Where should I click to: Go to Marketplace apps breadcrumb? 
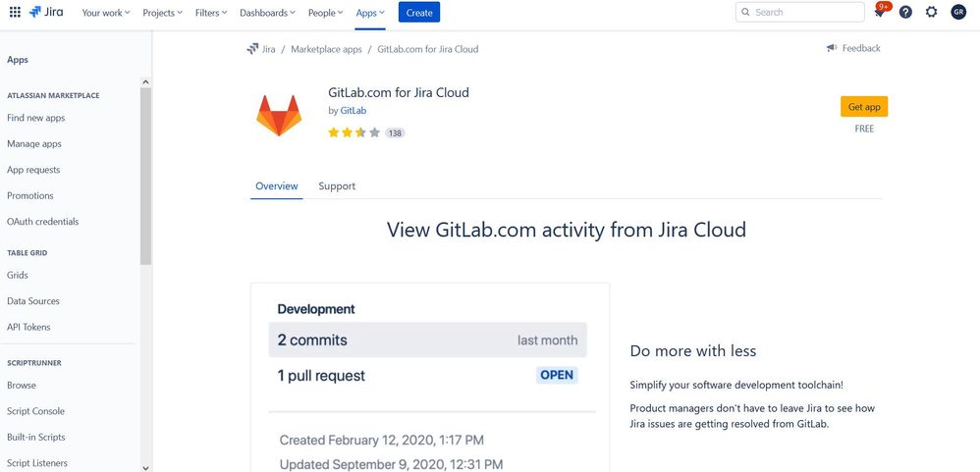[326, 49]
